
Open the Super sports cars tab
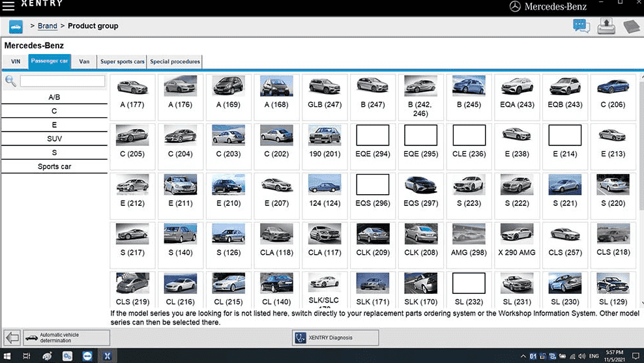point(122,62)
